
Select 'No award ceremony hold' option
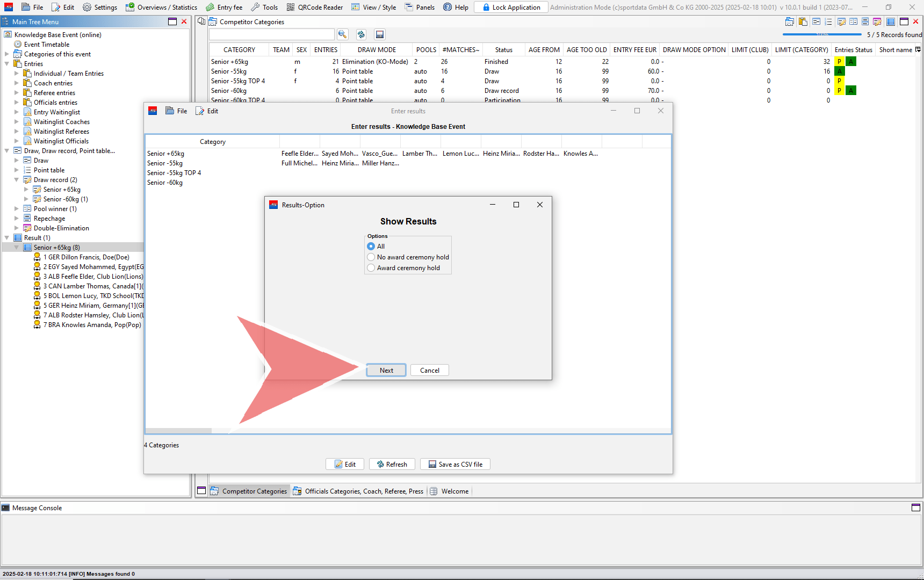(371, 257)
